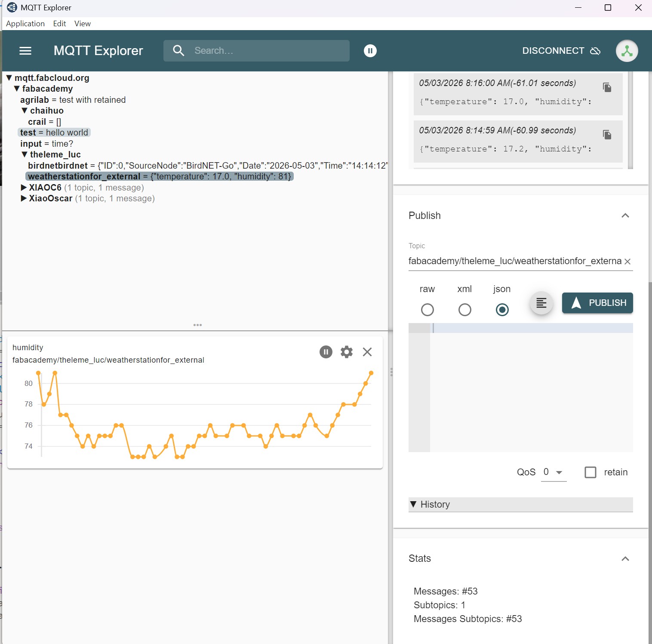
Task: Click the disconnect cloud icon
Action: 595,51
